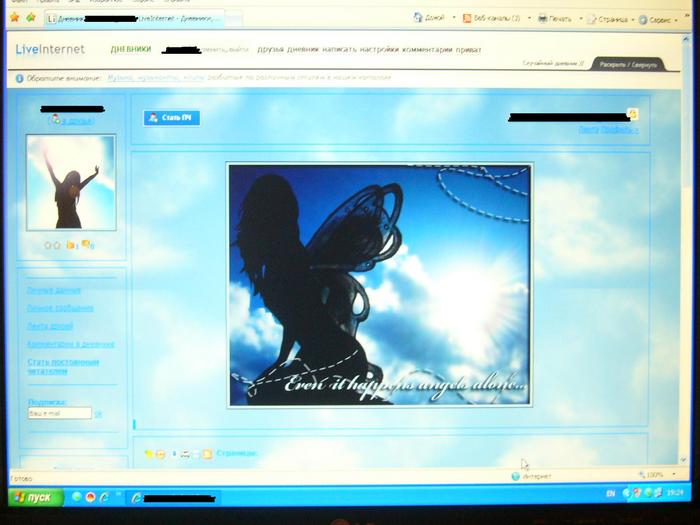Open the user avatar picture
This screenshot has height=525, width=700.
point(71,183)
